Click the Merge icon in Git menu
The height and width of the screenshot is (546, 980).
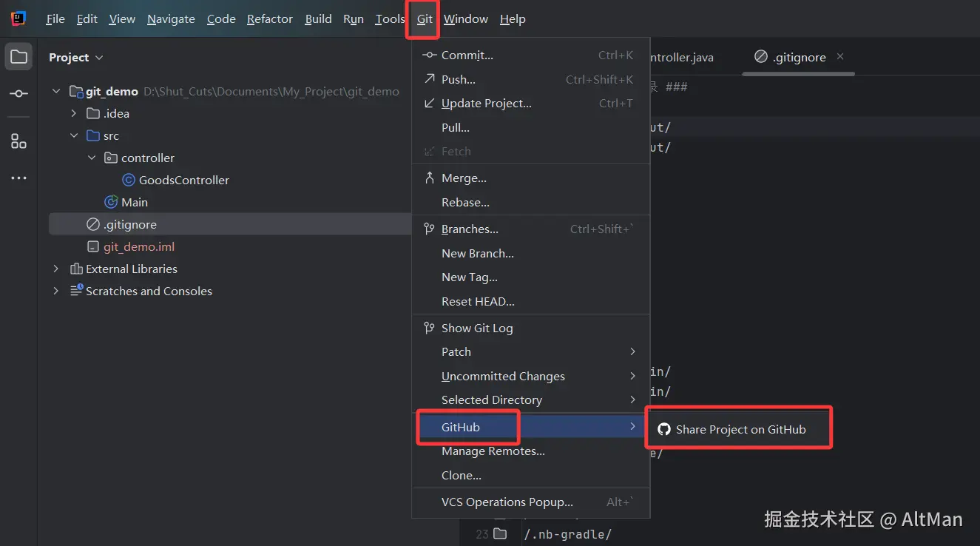(x=429, y=178)
